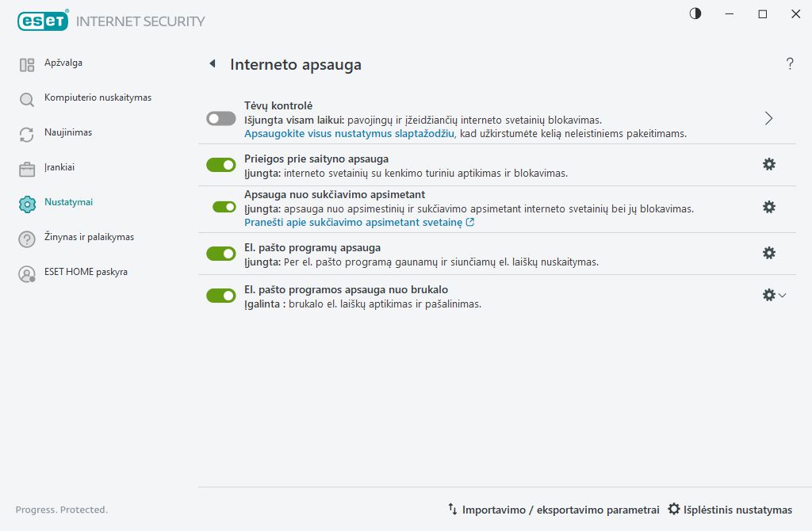
Task: Select the Kompiuterio nuskaitymas magnifier icon
Action: point(26,97)
